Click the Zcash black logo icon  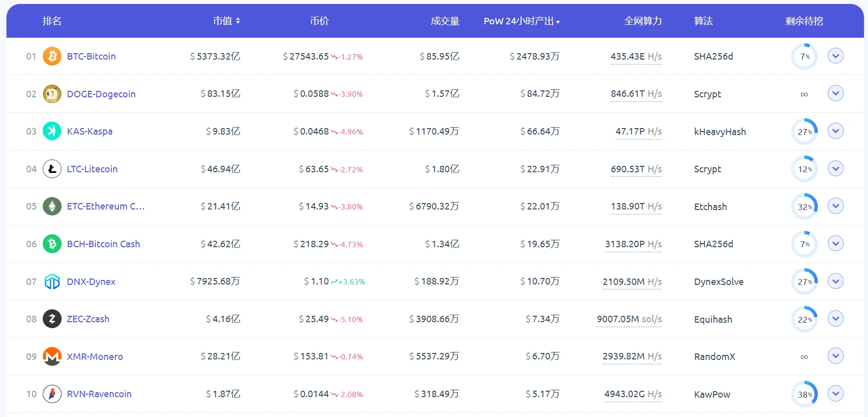click(x=52, y=319)
